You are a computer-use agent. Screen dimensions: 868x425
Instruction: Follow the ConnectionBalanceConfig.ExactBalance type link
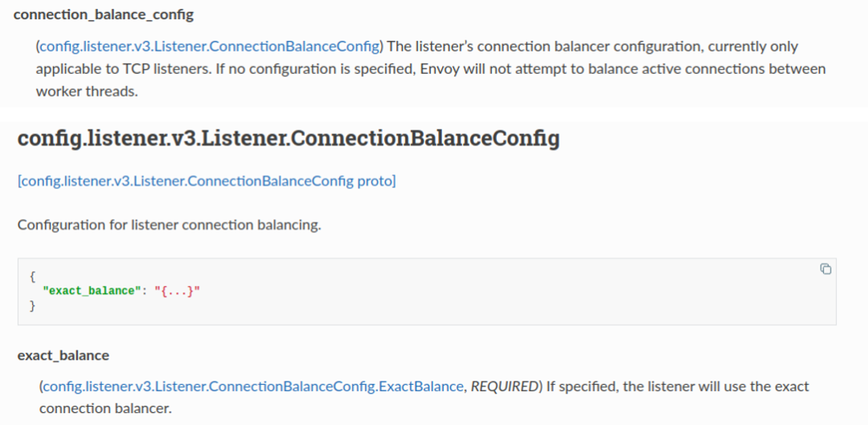click(x=253, y=386)
